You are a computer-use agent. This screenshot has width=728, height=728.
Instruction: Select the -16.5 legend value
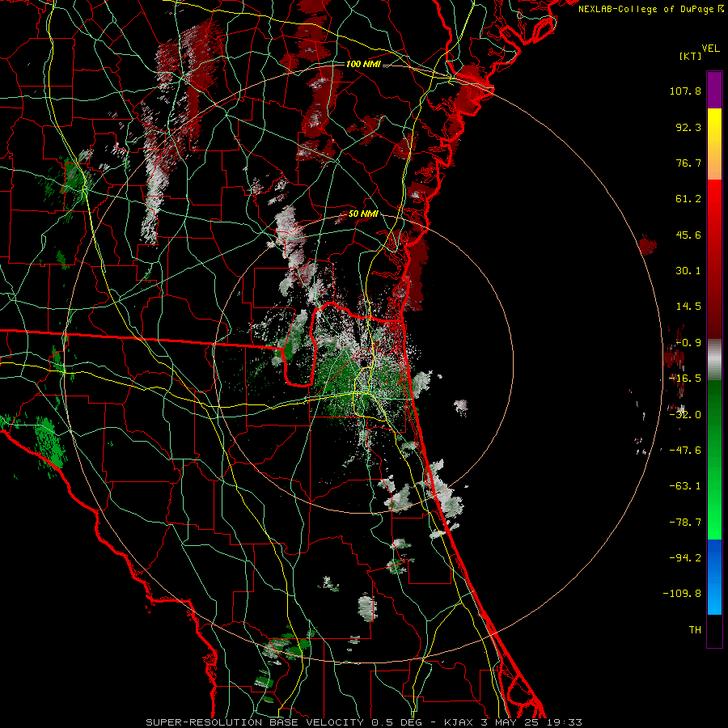[685, 379]
